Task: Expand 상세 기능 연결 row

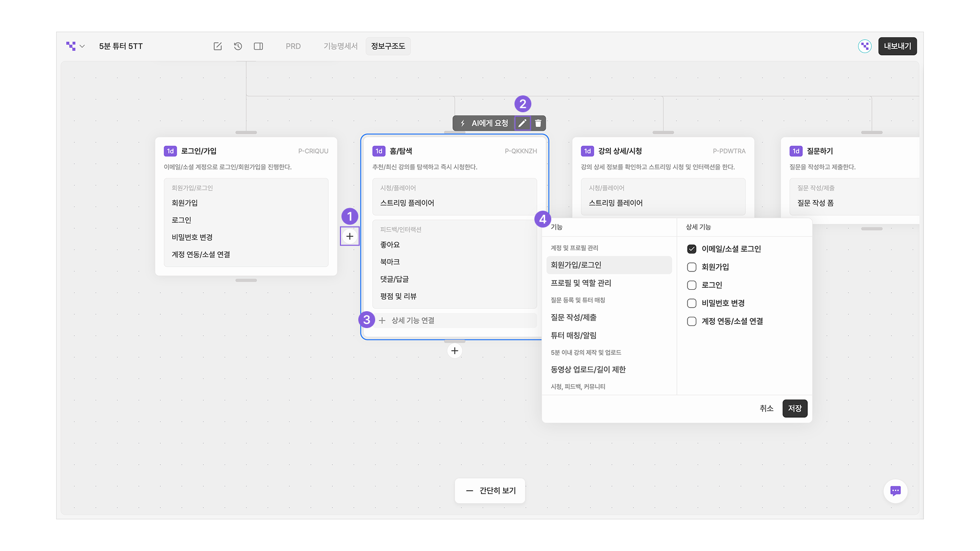Action: point(412,320)
